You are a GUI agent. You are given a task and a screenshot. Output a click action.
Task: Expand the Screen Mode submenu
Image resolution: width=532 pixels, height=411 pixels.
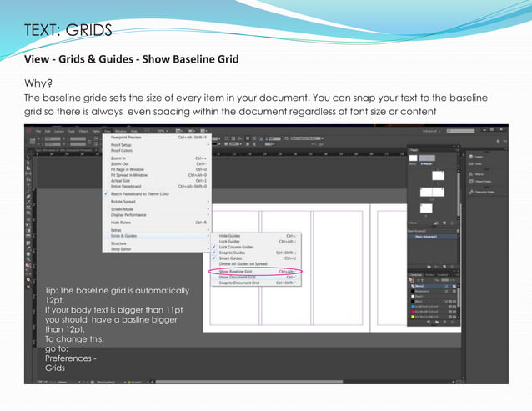click(157, 209)
